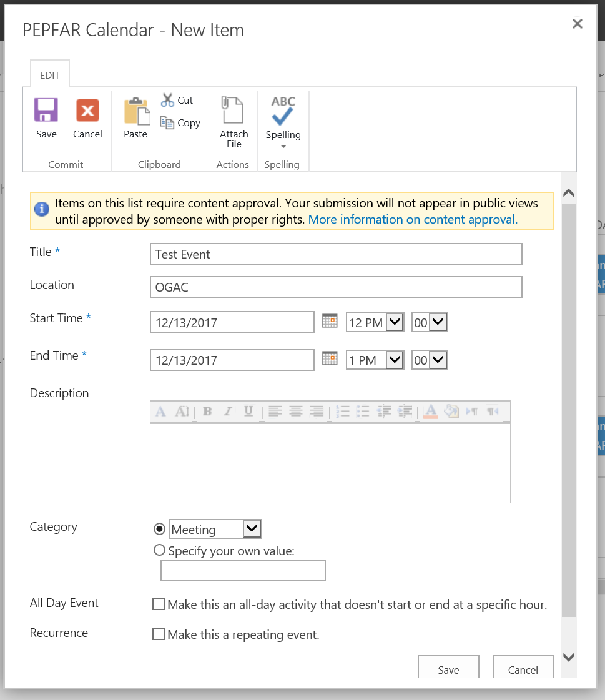Click the Font Size icon in Description toolbar
Screen dimensions: 605x700
coord(182,411)
